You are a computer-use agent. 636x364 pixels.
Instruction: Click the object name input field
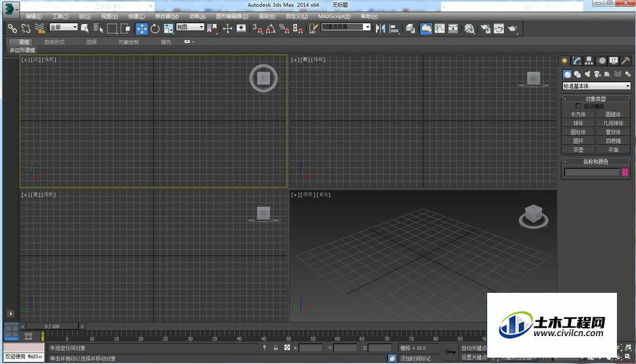point(591,172)
